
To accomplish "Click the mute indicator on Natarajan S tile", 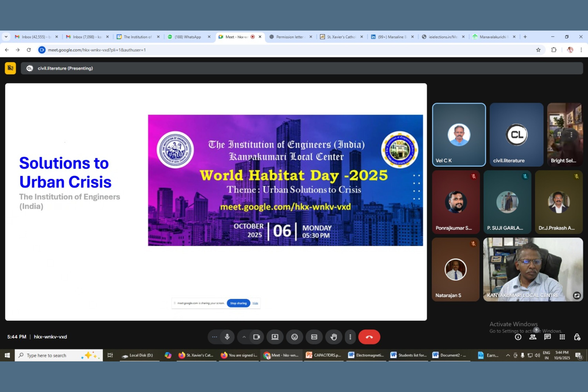I will click(x=473, y=244).
